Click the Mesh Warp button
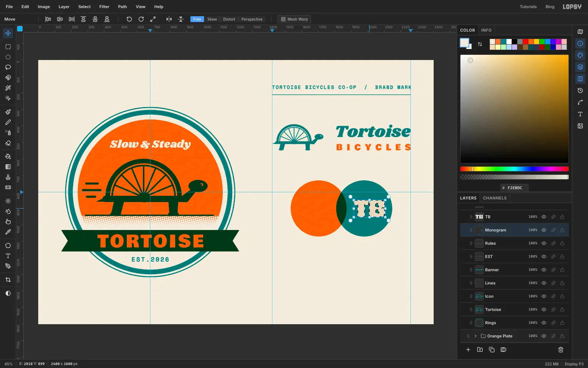 [294, 19]
